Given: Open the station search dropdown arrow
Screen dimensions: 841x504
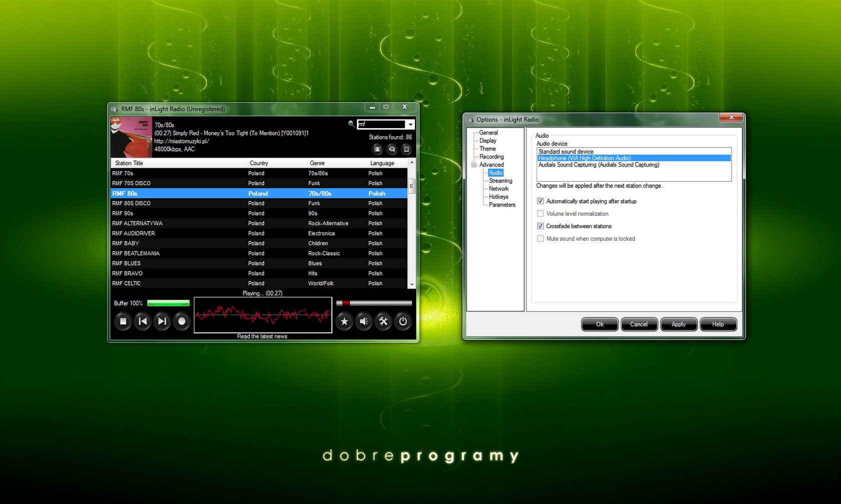Looking at the screenshot, I should [410, 124].
